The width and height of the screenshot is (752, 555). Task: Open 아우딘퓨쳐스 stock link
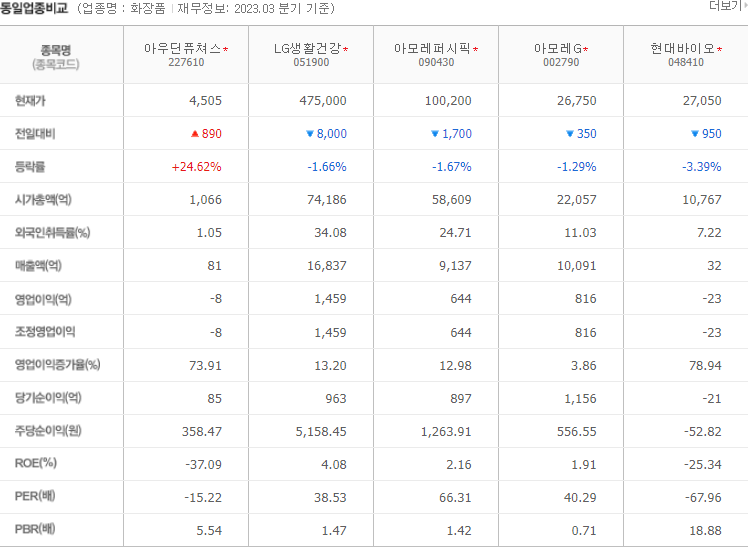182,48
